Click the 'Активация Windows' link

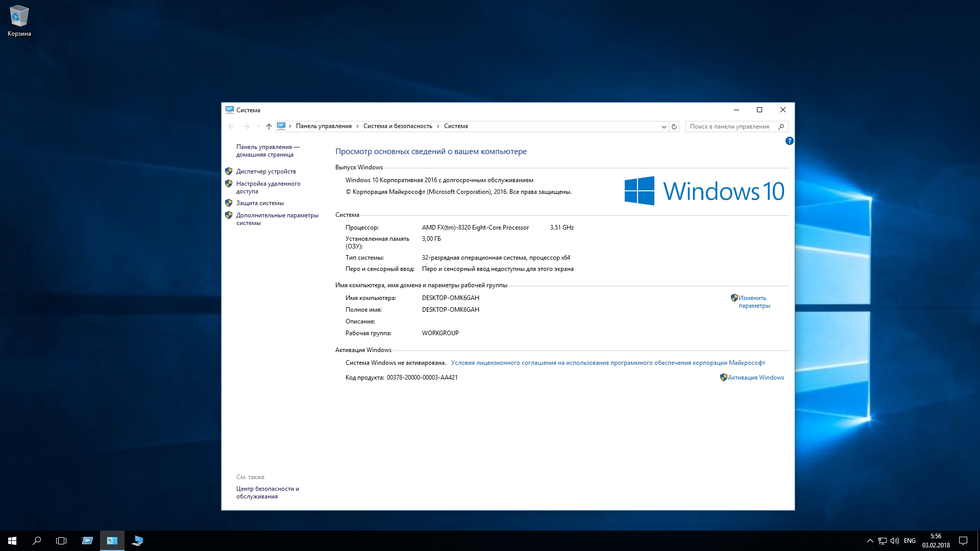755,378
